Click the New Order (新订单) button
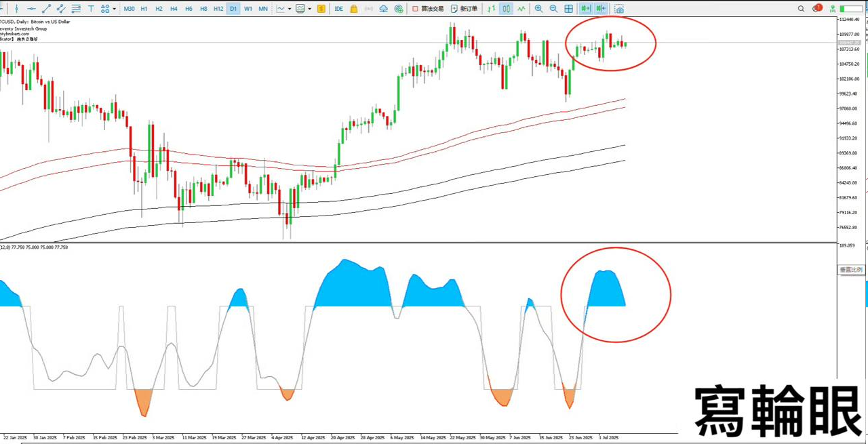Screen dimensions: 868x444 pyautogui.click(x=463, y=9)
